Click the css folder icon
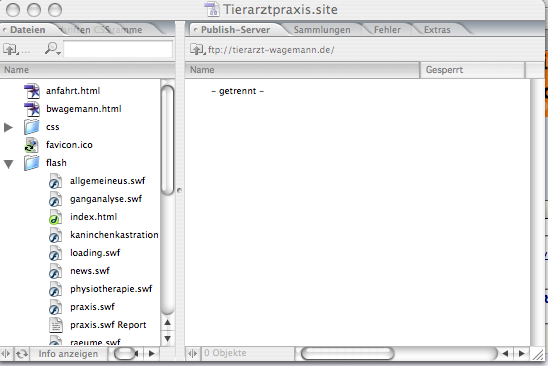This screenshot has height=366, width=548. pos(31,127)
